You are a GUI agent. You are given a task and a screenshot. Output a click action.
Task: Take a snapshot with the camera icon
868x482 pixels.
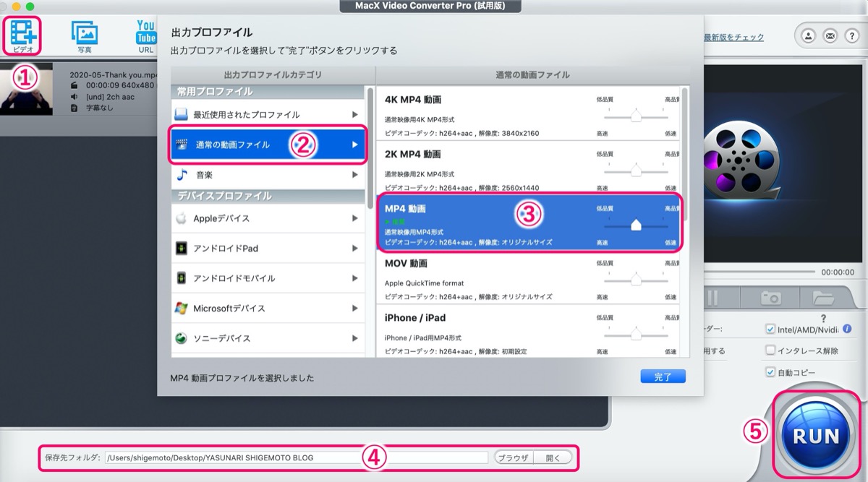[770, 297]
